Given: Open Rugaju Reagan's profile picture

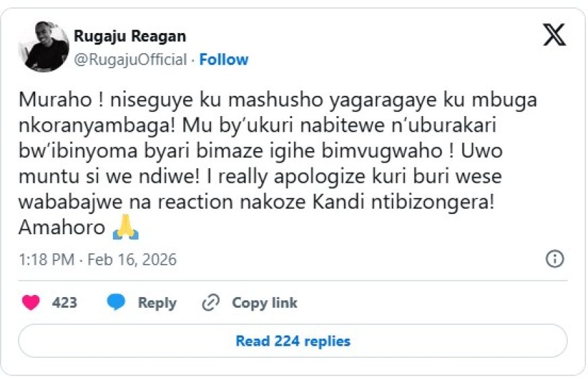Looking at the screenshot, I should click(x=44, y=46).
